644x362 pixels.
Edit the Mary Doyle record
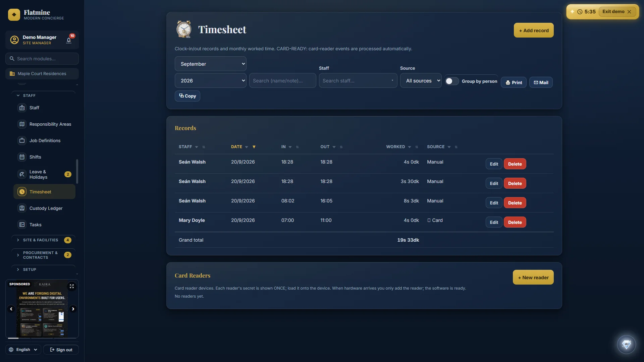pos(494,222)
